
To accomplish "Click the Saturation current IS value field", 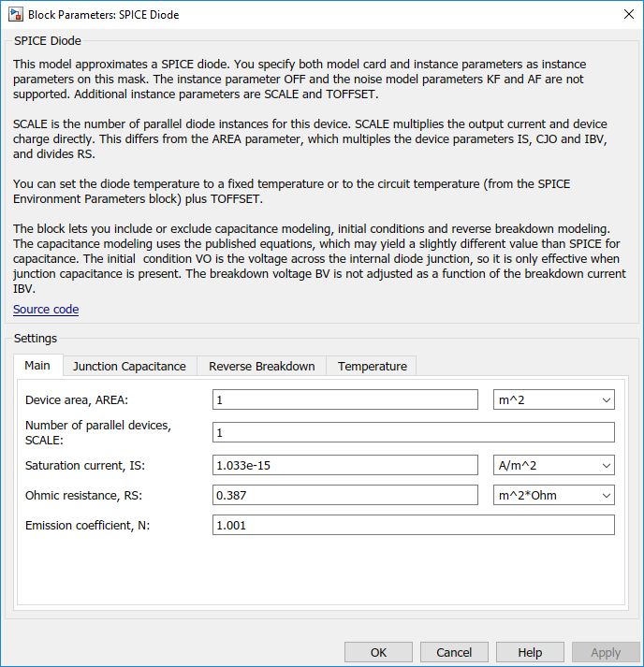I will click(345, 465).
